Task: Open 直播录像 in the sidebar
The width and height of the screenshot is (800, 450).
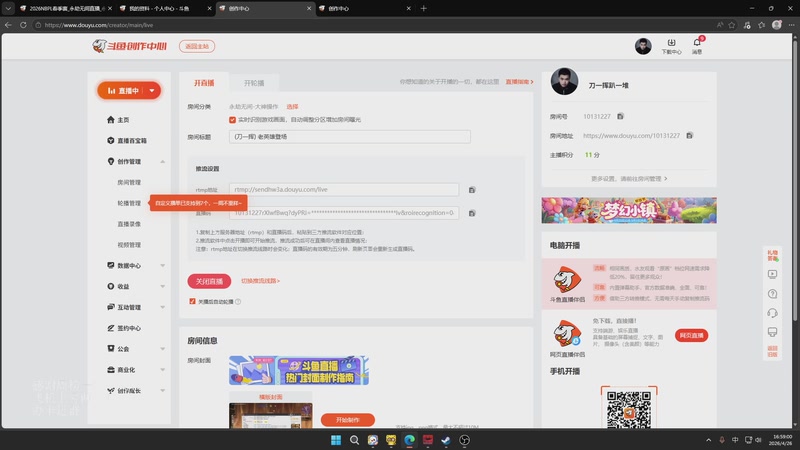Action: coord(129,224)
